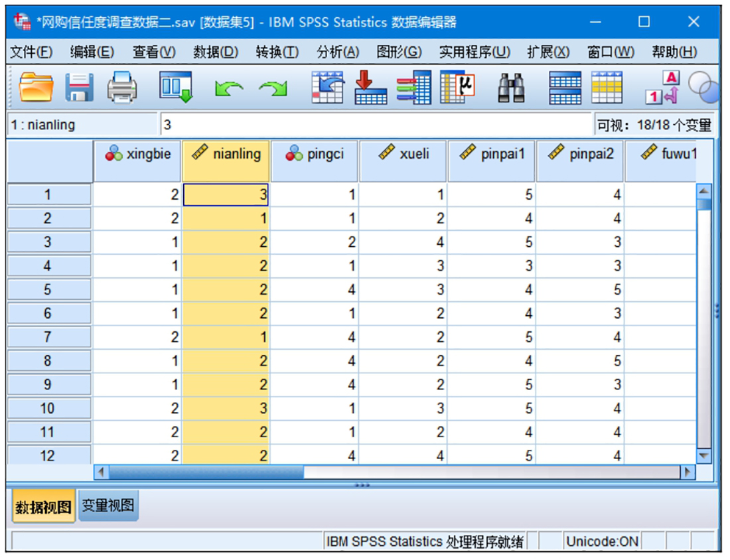Save the dataset with the floppy disk icon

(x=80, y=88)
